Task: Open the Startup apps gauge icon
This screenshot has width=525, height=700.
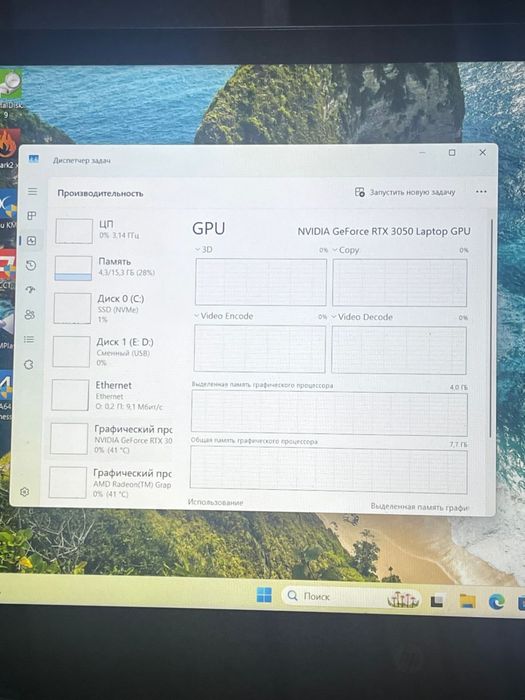Action: (x=30, y=290)
